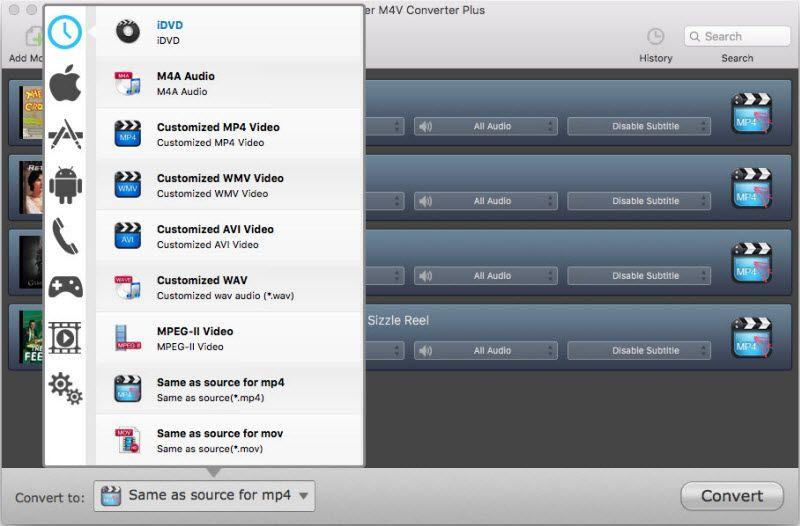The width and height of the screenshot is (800, 526).
Task: Choose Same as source for mp4 entry
Action: click(230, 389)
